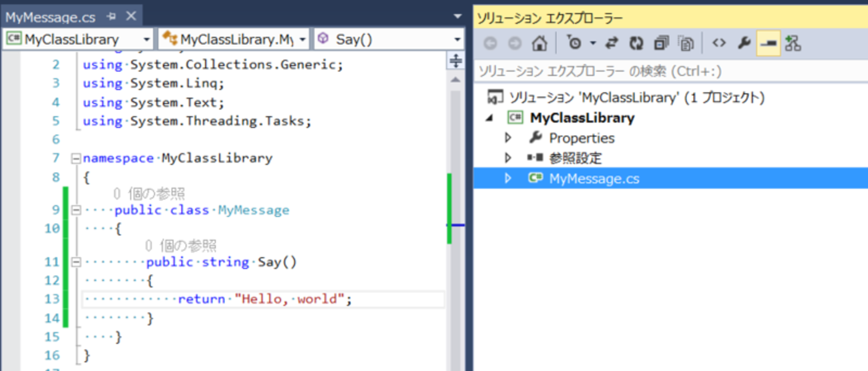Click the C# file icon of MyMessage.cs
Screen dimensions: 868x371
(x=535, y=178)
